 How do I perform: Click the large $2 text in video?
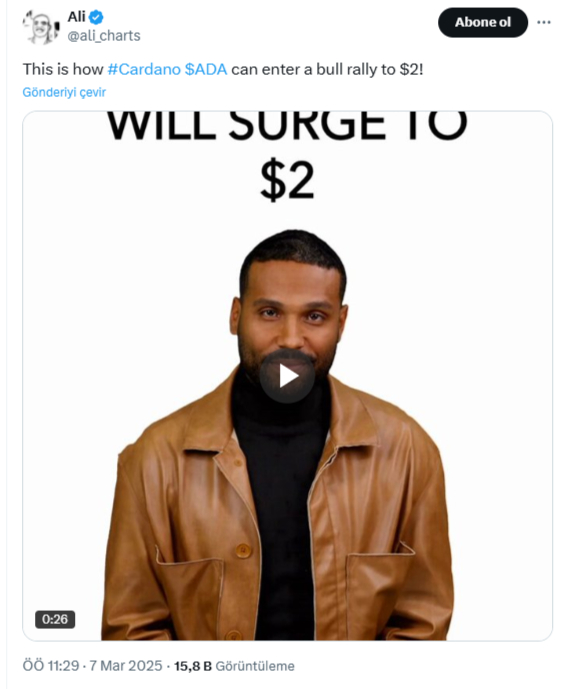[x=287, y=180]
